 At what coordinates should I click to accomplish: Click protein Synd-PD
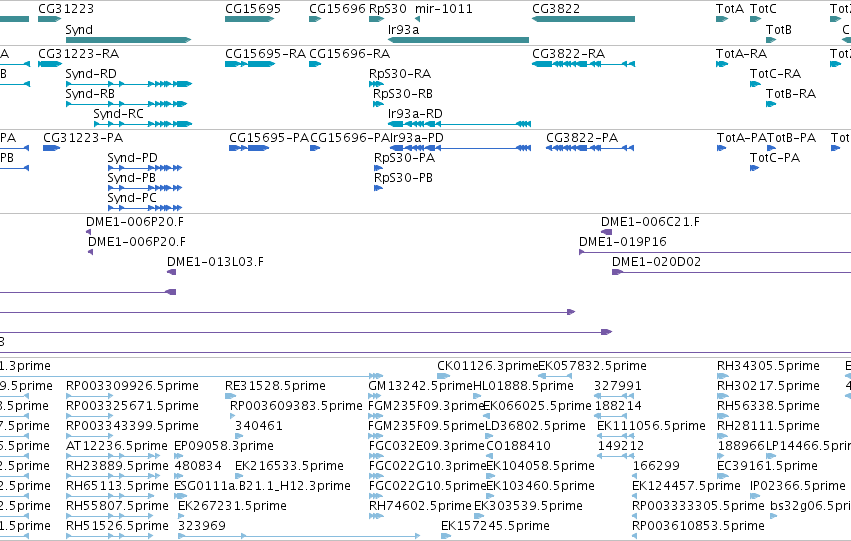(132, 158)
